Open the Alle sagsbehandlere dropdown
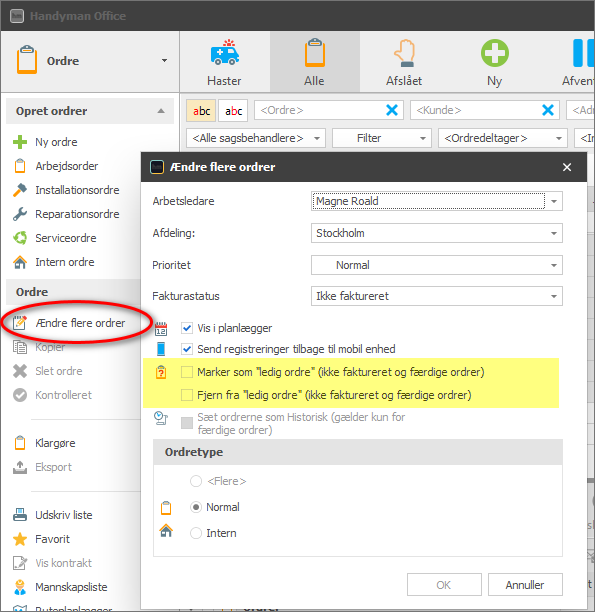This screenshot has height=612, width=595. (256, 138)
